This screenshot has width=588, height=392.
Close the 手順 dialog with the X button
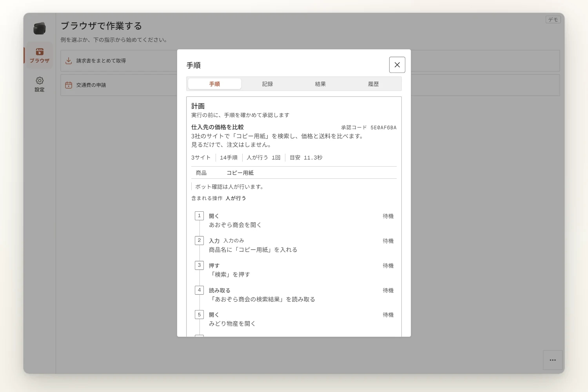(x=397, y=65)
